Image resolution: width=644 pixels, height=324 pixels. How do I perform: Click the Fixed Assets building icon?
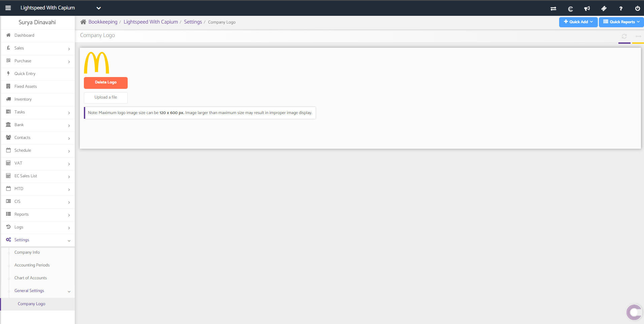tap(8, 86)
